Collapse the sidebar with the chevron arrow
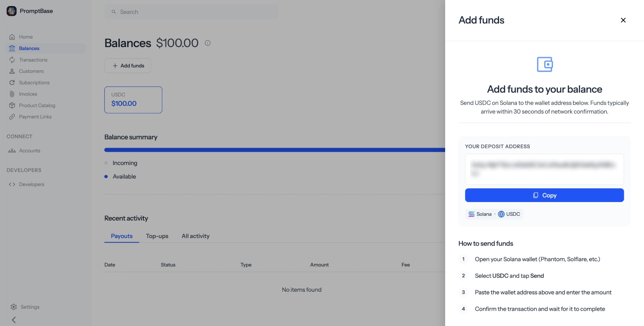The width and height of the screenshot is (644, 326). (x=14, y=320)
